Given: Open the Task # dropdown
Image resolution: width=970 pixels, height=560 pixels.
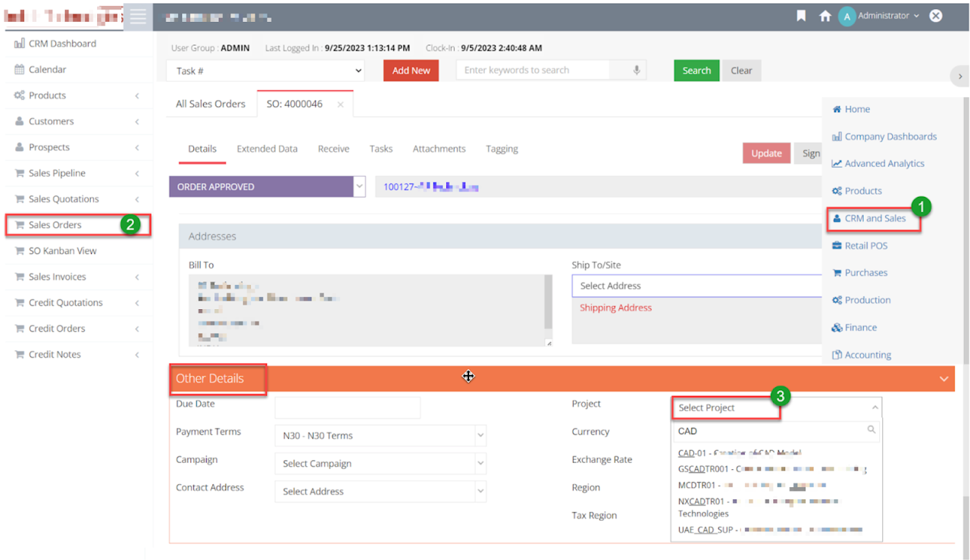Looking at the screenshot, I should click(x=265, y=70).
